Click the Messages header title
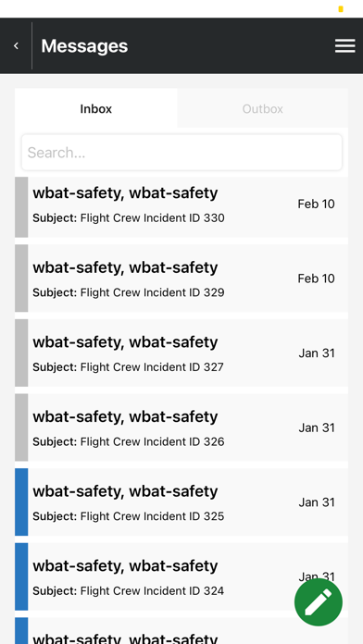The image size is (363, 644). pos(84,46)
